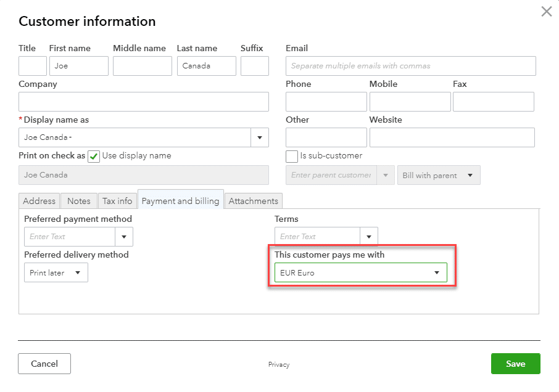559x392 pixels.
Task: Enable the Is sub-customer checkbox
Action: click(x=291, y=157)
